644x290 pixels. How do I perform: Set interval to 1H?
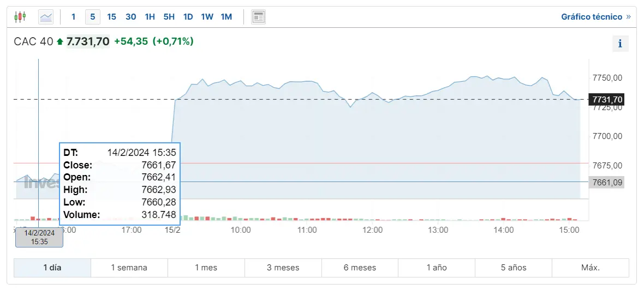150,17
